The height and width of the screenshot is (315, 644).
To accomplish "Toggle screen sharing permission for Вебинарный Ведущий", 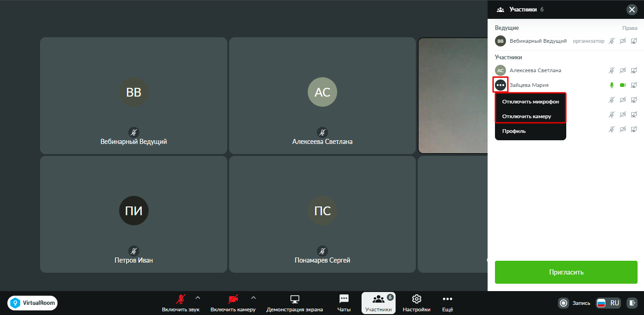I will [x=634, y=41].
